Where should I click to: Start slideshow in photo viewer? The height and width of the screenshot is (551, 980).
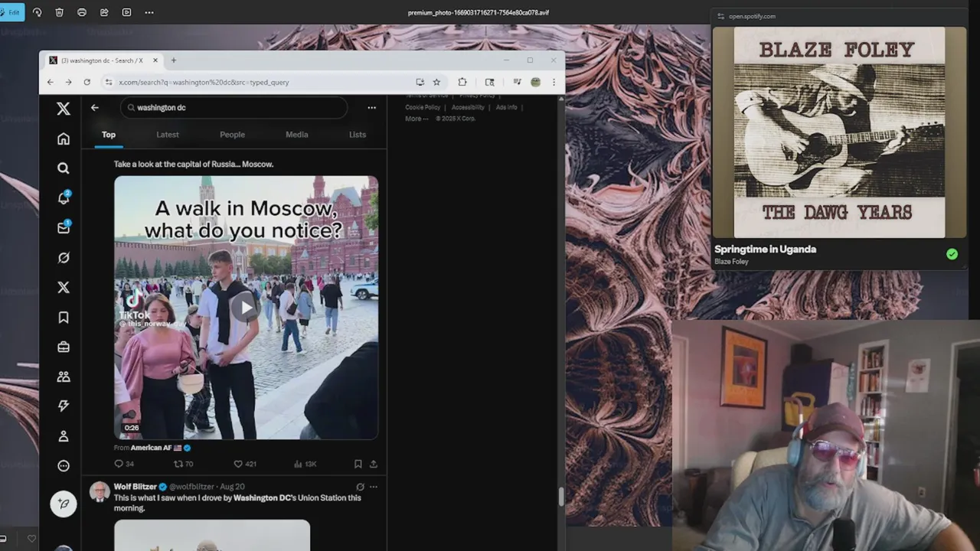[x=126, y=12]
